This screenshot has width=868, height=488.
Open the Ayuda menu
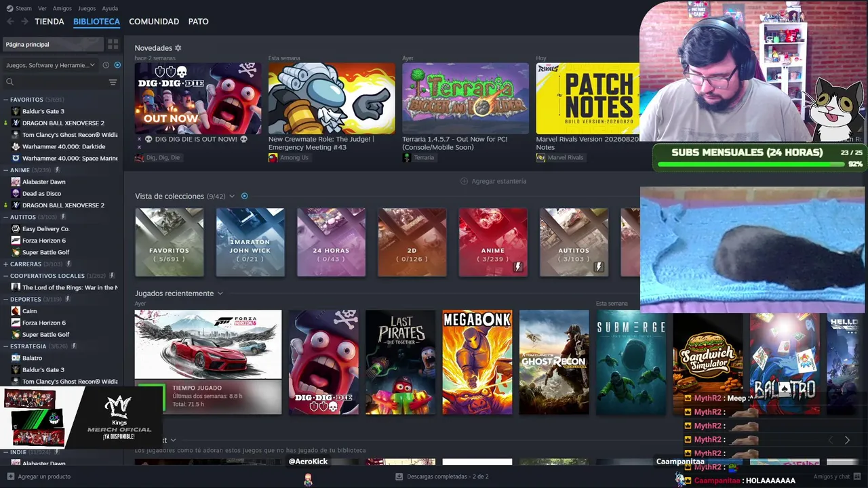pos(110,8)
